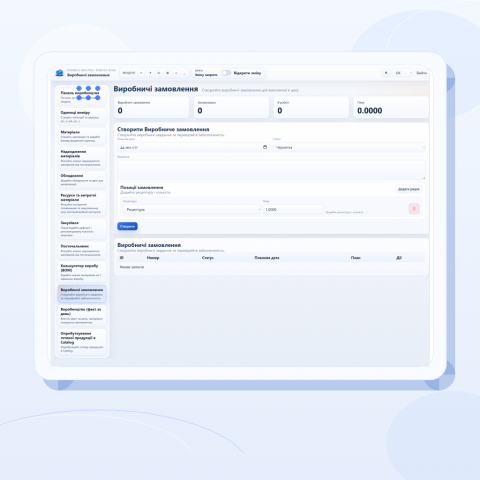Click the 'Номер' column header

153,258
